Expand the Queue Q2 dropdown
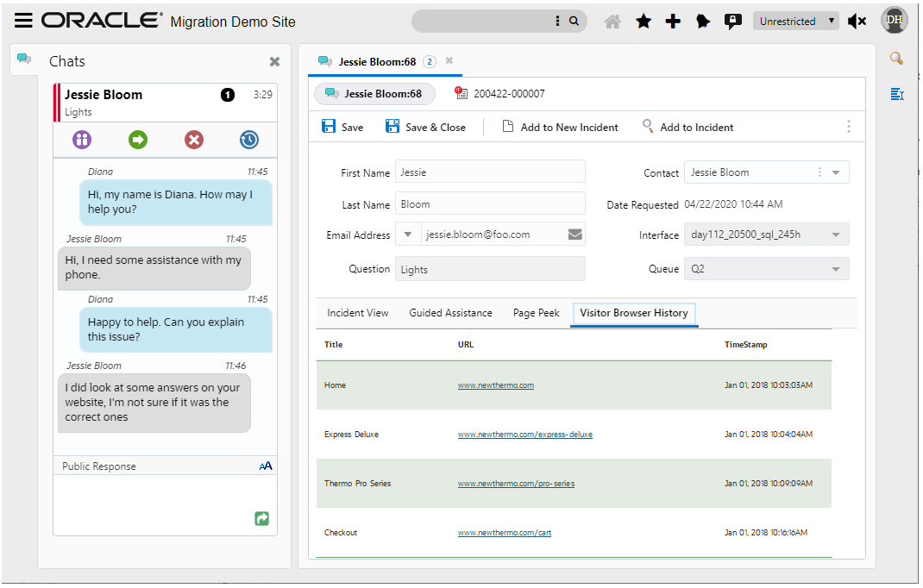Image resolution: width=923 pixels, height=588 pixels. (x=835, y=270)
